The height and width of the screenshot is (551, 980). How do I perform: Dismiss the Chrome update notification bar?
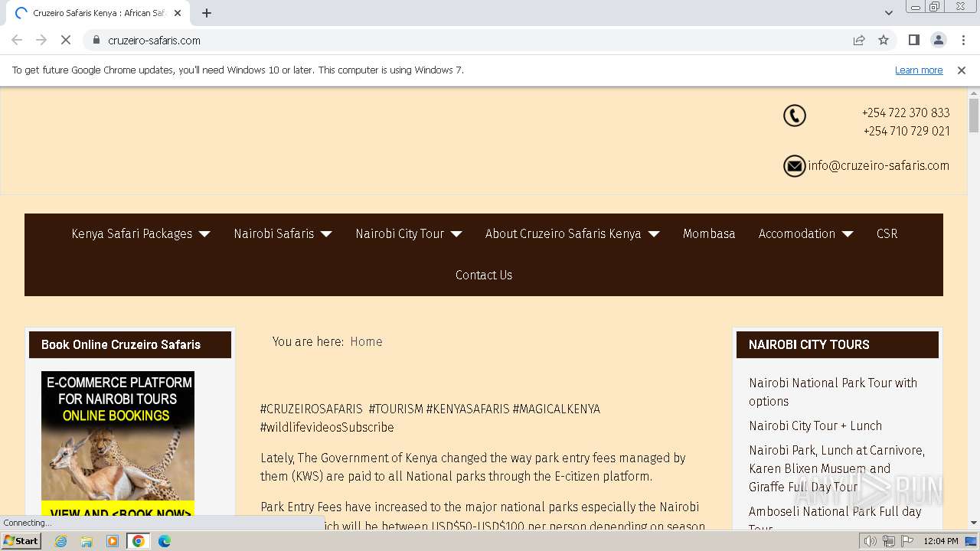point(962,70)
